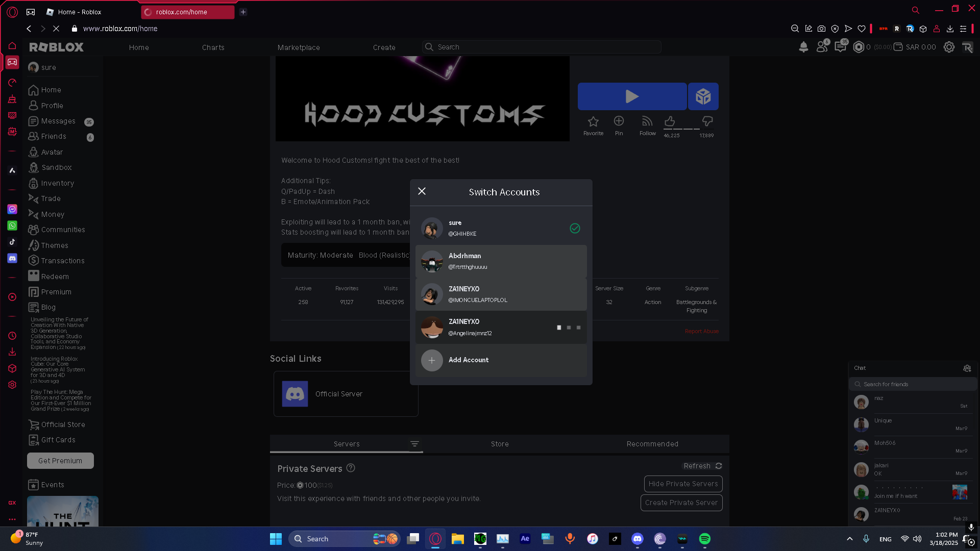This screenshot has width=980, height=551.
Task: Click the Follow feed icon
Action: click(x=647, y=121)
